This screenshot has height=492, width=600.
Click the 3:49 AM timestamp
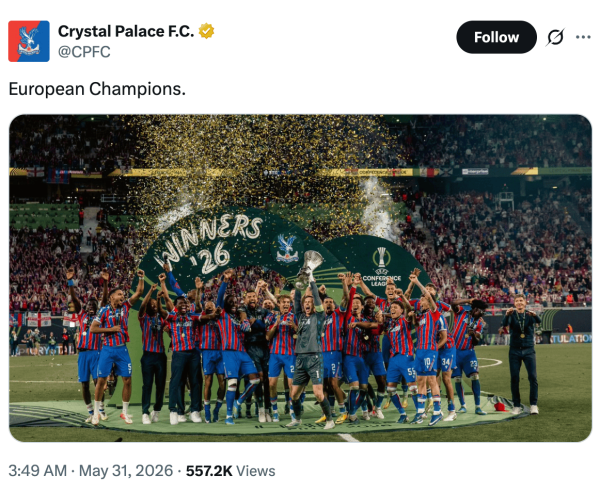[x=38, y=471]
